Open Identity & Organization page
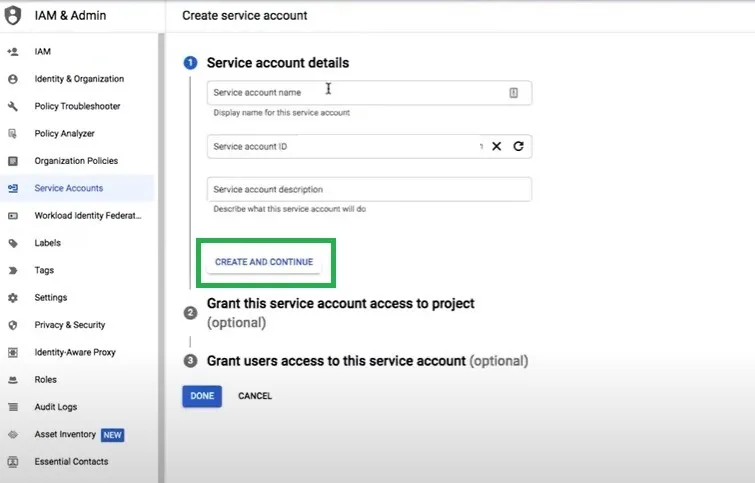Image resolution: width=755 pixels, height=483 pixels. (77, 79)
